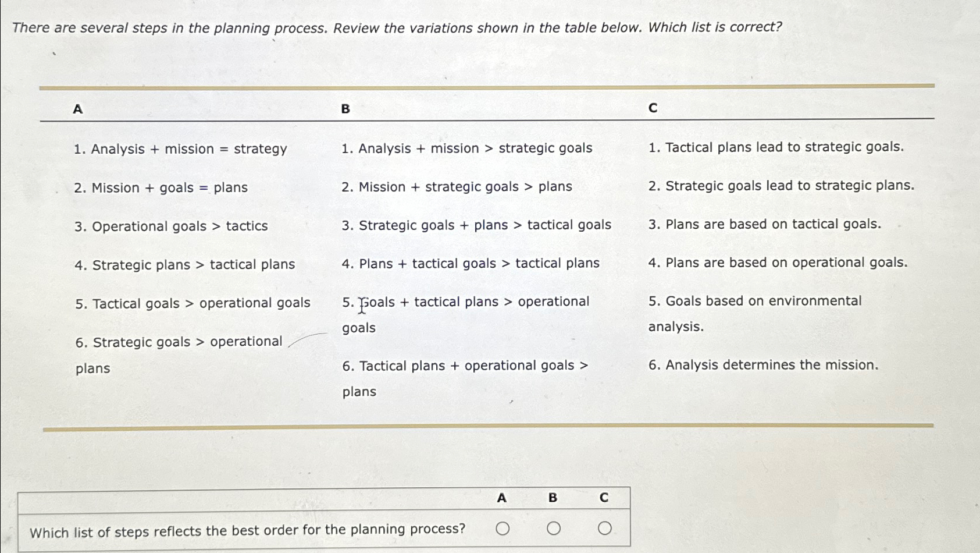Select 'Mission + strategic goals > plans' in list B

pyautogui.click(x=457, y=187)
